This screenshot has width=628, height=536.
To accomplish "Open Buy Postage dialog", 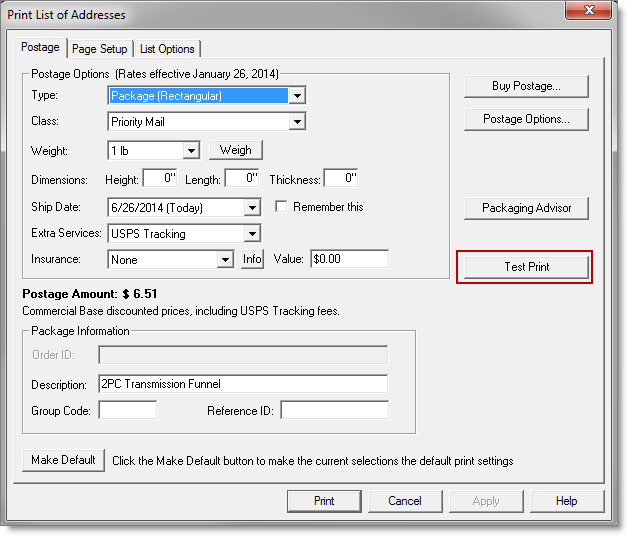I will click(x=526, y=86).
